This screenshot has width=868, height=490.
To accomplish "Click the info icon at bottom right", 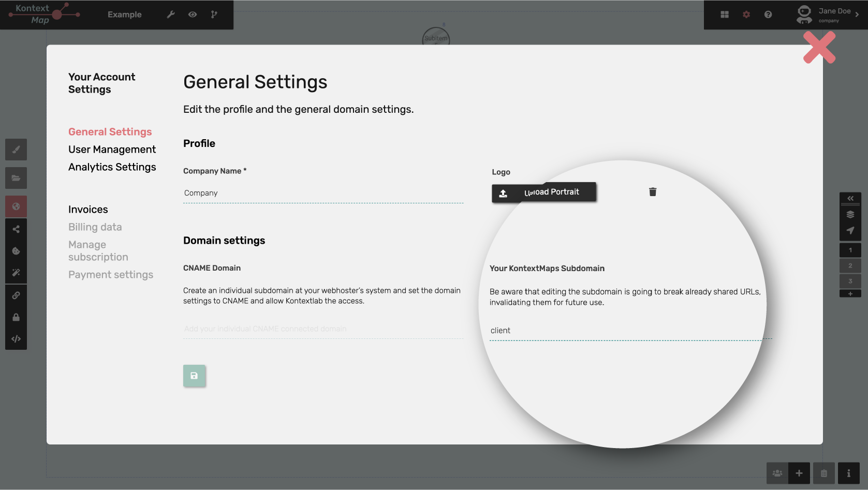I will 849,473.
